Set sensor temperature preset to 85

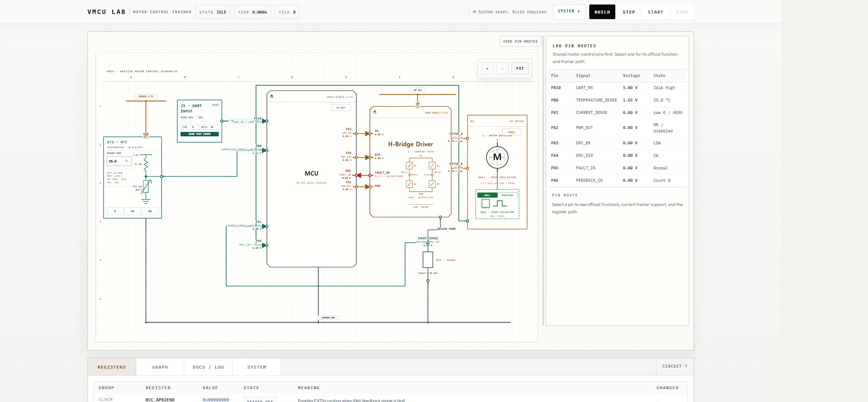coord(150,211)
